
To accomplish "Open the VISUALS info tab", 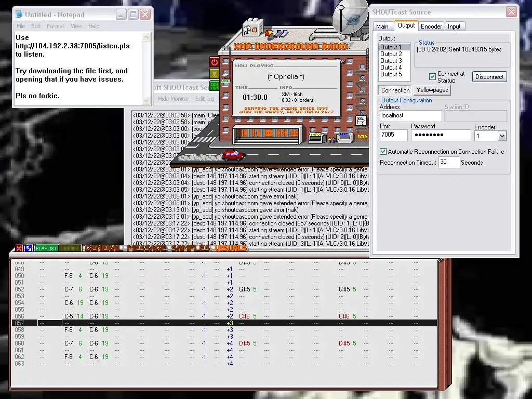I will pyautogui.click(x=231, y=248).
